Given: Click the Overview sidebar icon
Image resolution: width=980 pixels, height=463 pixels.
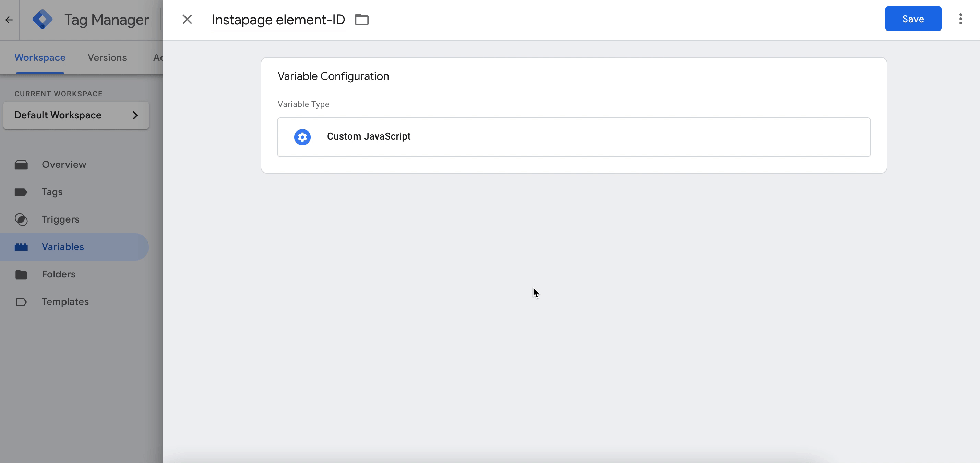Looking at the screenshot, I should 21,165.
